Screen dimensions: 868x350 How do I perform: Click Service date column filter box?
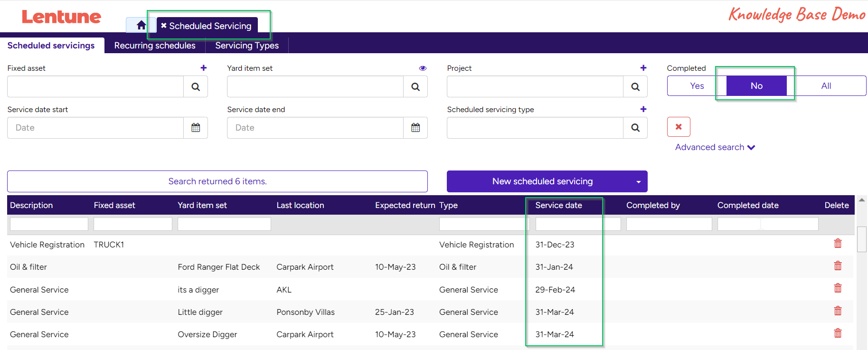point(578,224)
